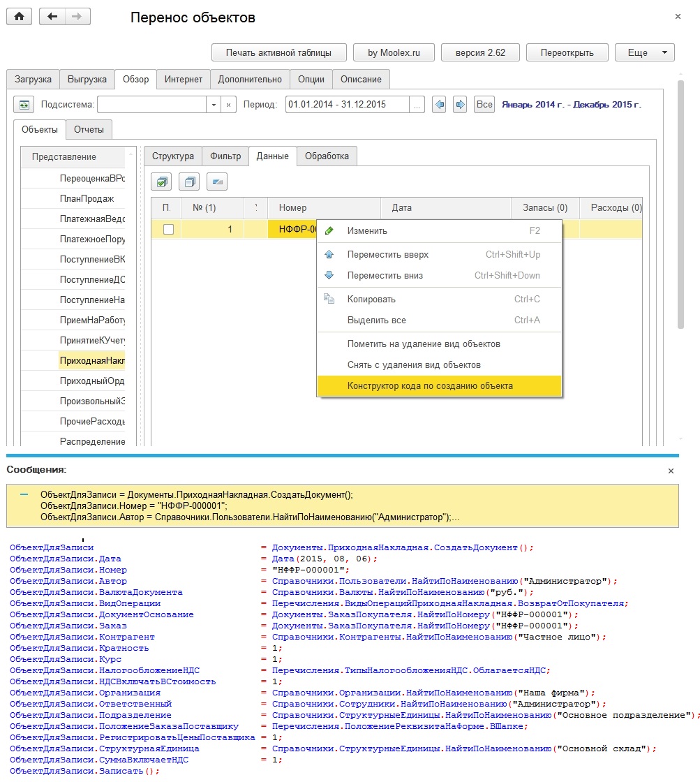
Task: Select the ПриходныйОрд row in the list
Action: pos(73,381)
